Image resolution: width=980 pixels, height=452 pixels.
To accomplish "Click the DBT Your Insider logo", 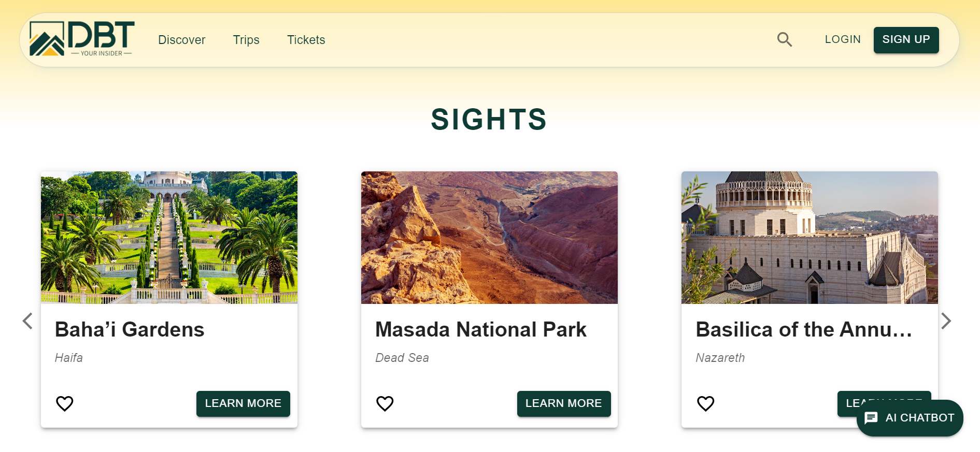I will (x=82, y=39).
